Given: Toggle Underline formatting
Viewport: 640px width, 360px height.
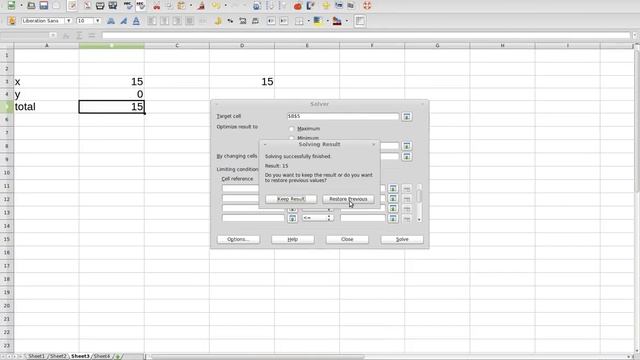Looking at the screenshot, I should [136, 21].
